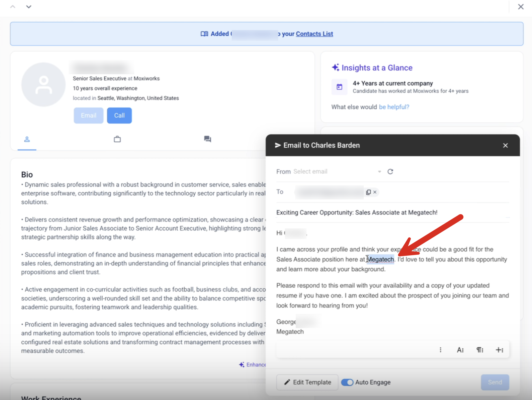The height and width of the screenshot is (400, 532).
Task: Click the 'Insights at a Glance' heading
Action: pos(377,68)
